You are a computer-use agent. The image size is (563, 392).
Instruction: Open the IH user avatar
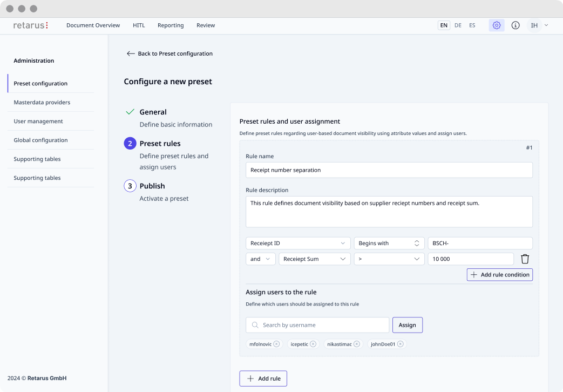coord(534,25)
